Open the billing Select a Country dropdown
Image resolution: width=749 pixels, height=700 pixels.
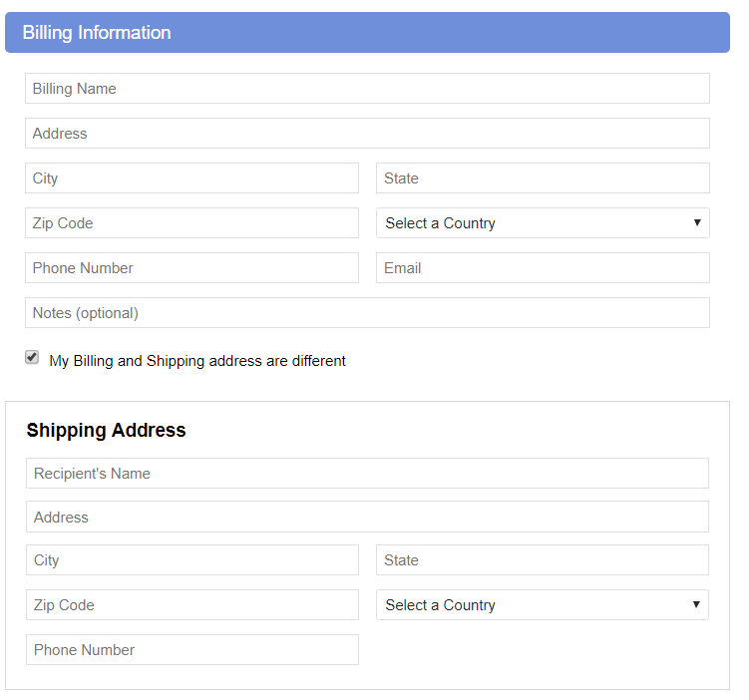coord(543,223)
